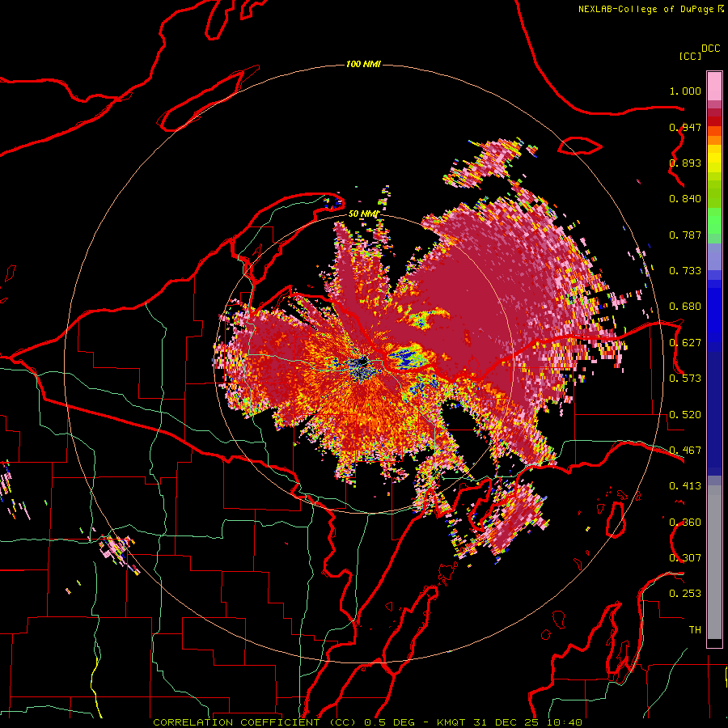The image size is (728, 728).
Task: Click the 0.787 legend value
Action: [x=685, y=235]
